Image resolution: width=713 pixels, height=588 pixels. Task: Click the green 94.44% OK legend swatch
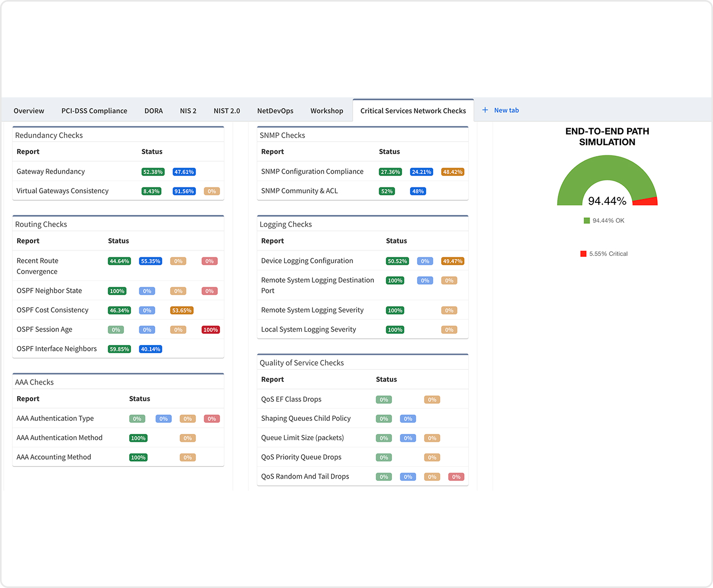pyautogui.click(x=586, y=221)
